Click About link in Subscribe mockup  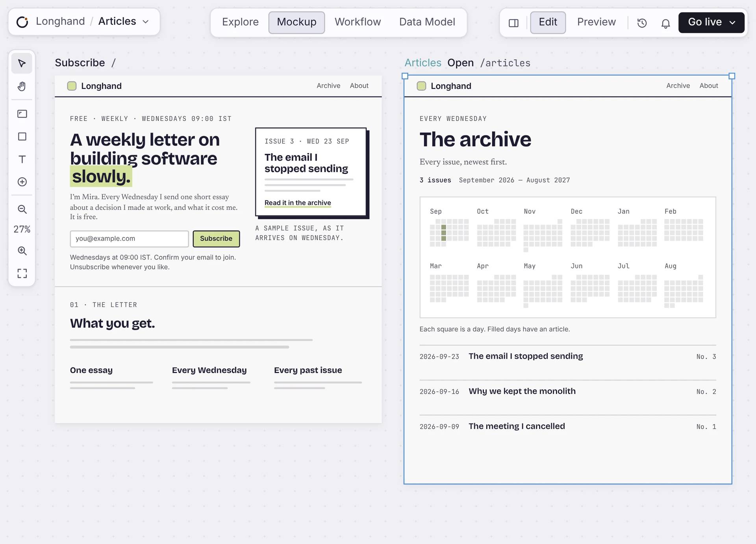[359, 86]
